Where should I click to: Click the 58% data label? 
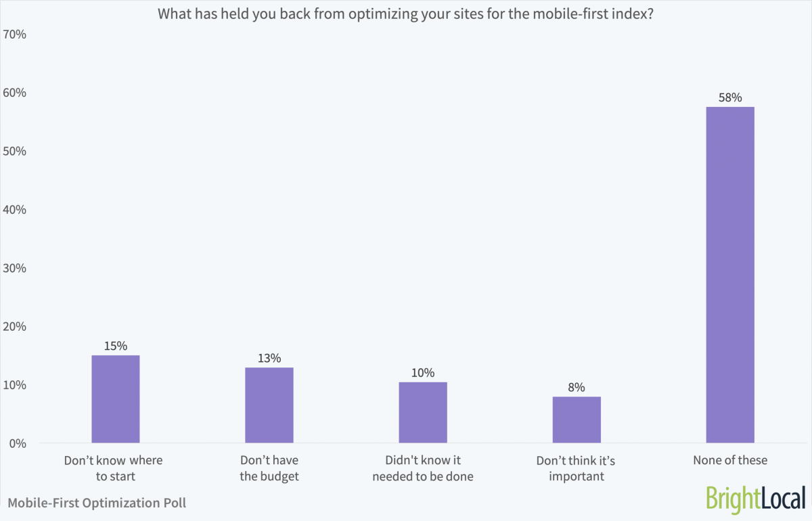pyautogui.click(x=730, y=97)
